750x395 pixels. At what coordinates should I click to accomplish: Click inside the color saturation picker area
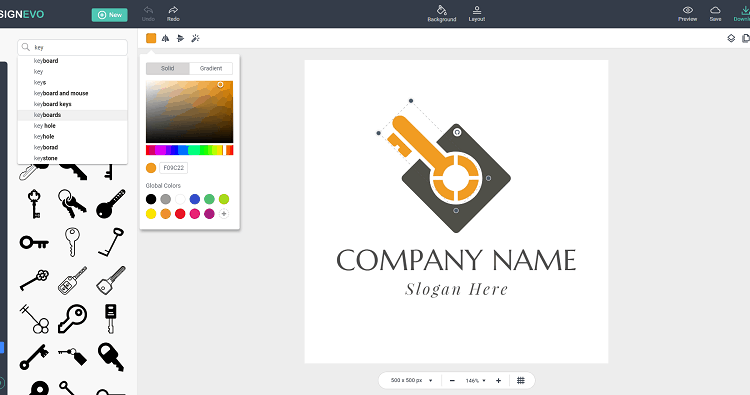pyautogui.click(x=189, y=111)
